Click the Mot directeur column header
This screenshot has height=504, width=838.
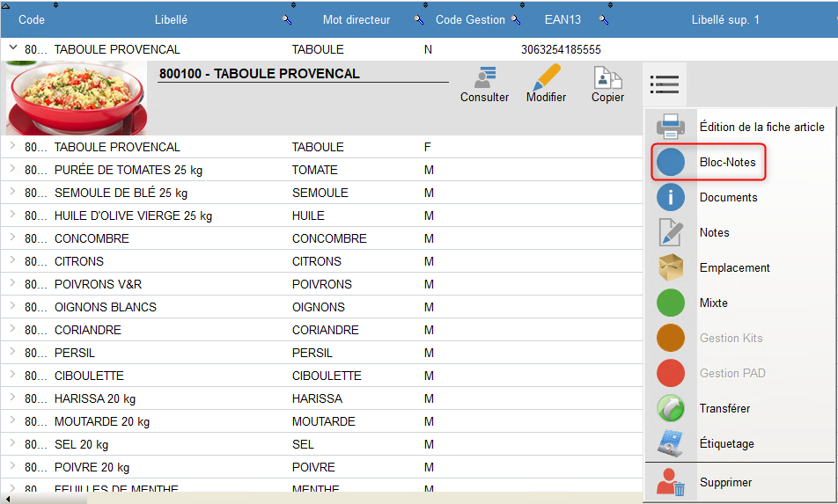click(357, 19)
